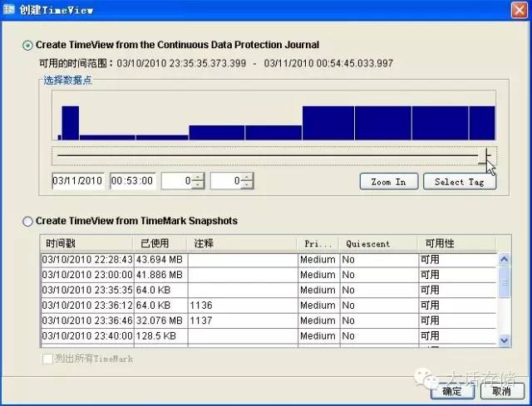Click the available time range text
Viewport: 532px width, 406px height.
pyautogui.click(x=216, y=63)
